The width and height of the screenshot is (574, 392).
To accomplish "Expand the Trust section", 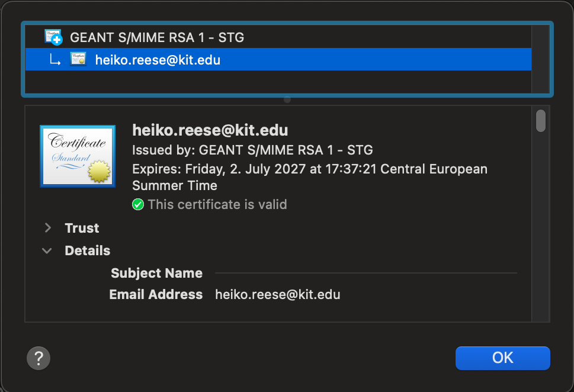I will pyautogui.click(x=47, y=227).
